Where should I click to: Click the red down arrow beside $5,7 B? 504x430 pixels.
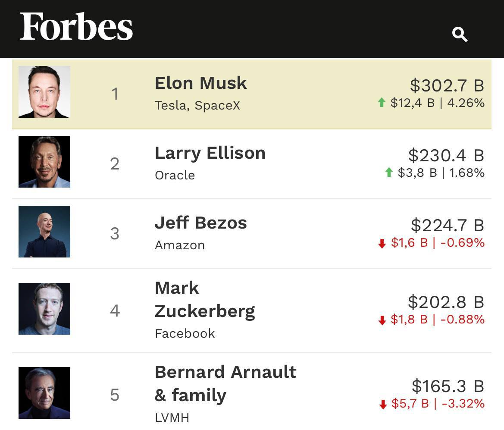coord(382,404)
